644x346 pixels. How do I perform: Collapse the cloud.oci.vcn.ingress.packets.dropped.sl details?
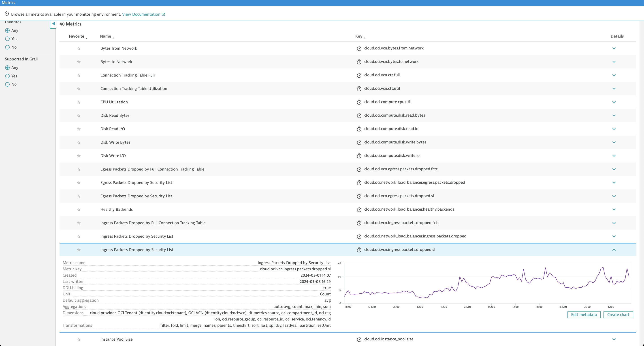pyautogui.click(x=614, y=250)
